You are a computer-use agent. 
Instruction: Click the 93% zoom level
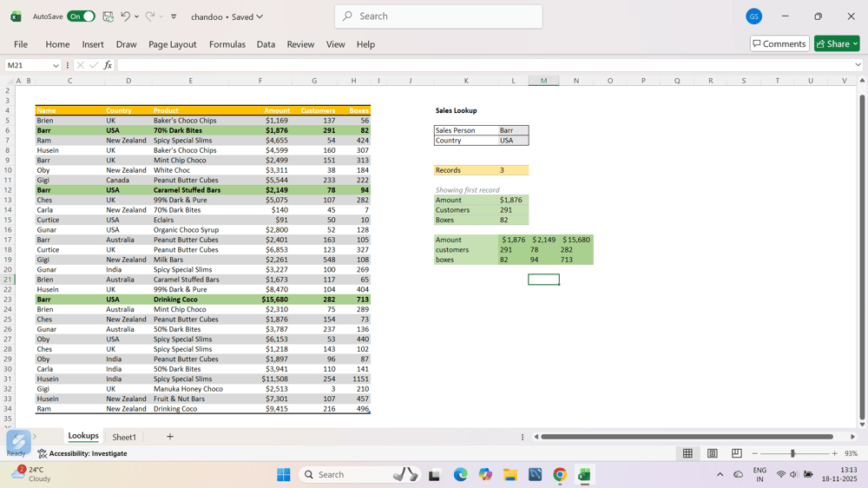tap(851, 453)
